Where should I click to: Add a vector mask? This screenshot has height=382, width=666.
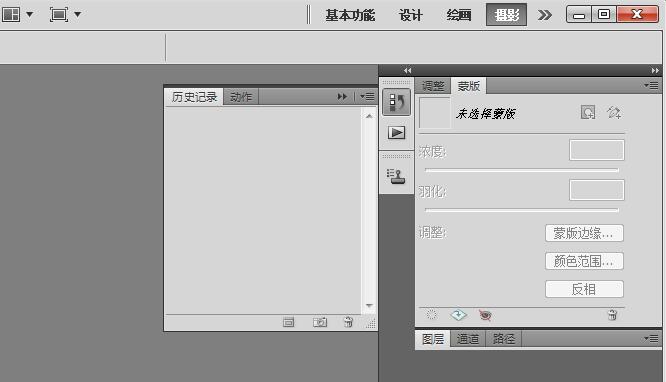[x=613, y=113]
